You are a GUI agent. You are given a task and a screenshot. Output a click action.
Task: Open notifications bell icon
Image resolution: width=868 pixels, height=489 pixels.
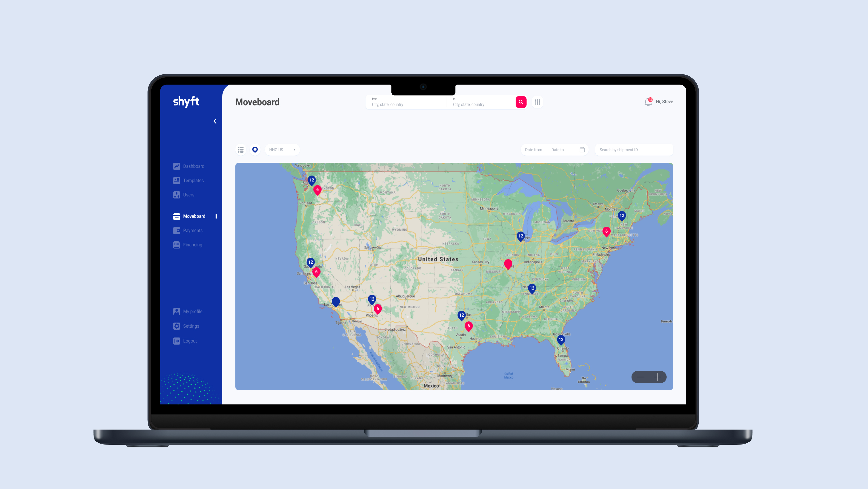click(x=648, y=102)
